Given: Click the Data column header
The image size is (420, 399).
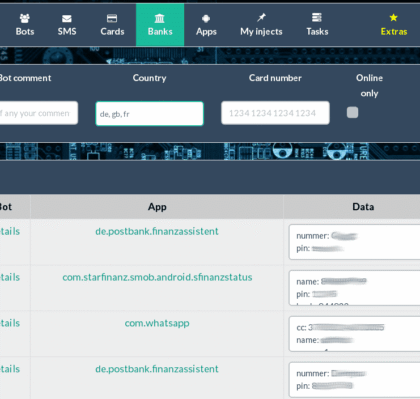Looking at the screenshot, I should click(x=363, y=207).
